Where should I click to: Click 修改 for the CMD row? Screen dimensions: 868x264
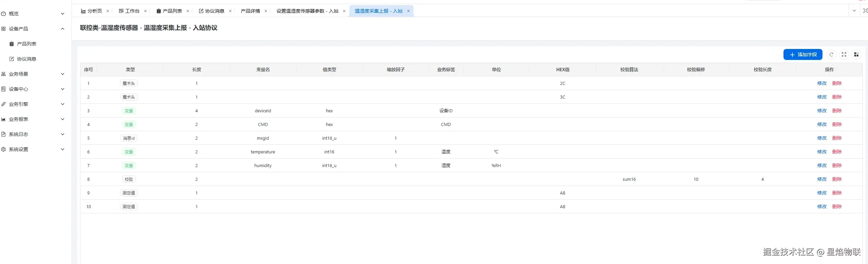pyautogui.click(x=822, y=124)
